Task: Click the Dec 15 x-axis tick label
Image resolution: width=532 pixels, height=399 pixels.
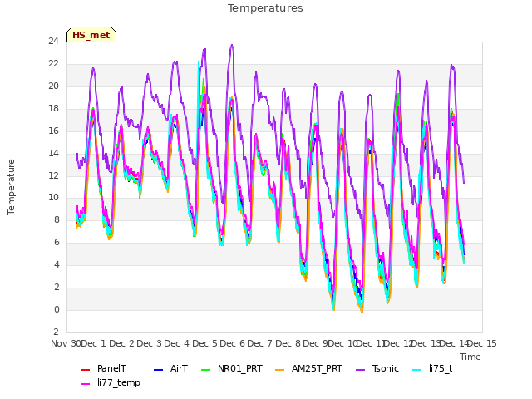Action: point(482,343)
